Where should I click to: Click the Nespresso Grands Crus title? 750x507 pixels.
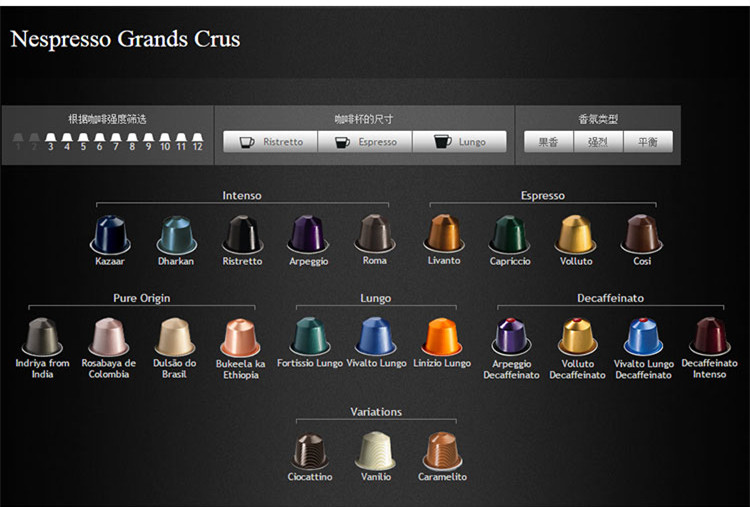(x=125, y=39)
